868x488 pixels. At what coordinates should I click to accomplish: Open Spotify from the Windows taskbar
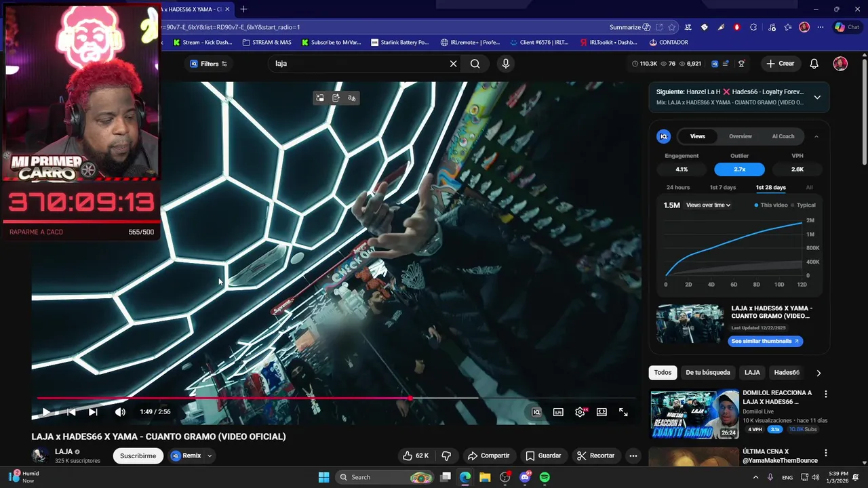[x=545, y=477]
